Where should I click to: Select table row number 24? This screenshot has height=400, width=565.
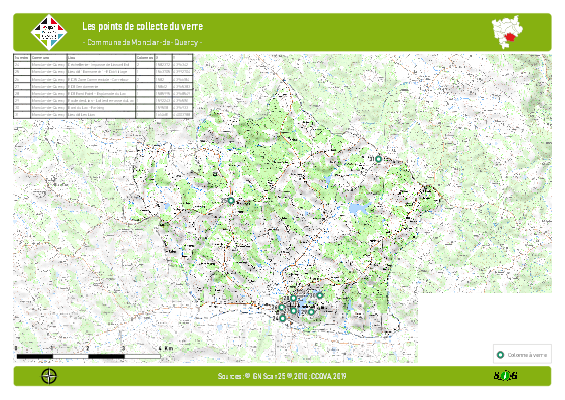tap(103, 65)
